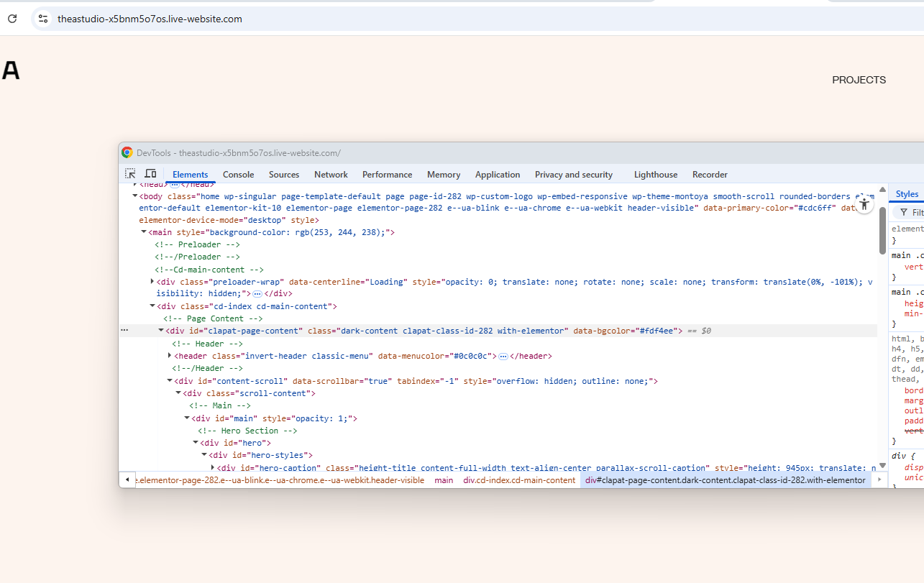924x583 pixels.
Task: Switch to the Performance tab
Action: coord(387,175)
